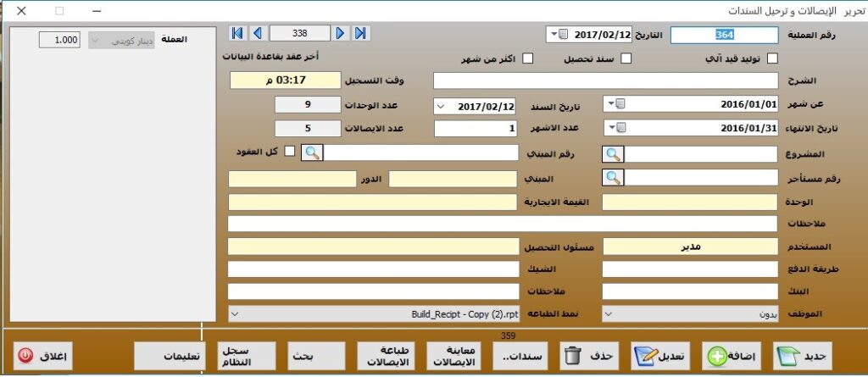The image size is (868, 377).
Task: Click the بحث search button
Action: tap(317, 356)
